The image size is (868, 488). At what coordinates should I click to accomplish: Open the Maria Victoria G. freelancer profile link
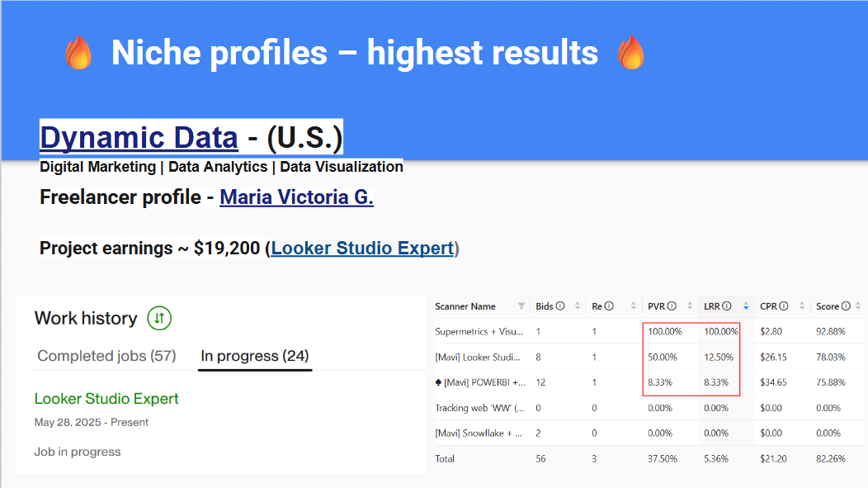pos(297,197)
